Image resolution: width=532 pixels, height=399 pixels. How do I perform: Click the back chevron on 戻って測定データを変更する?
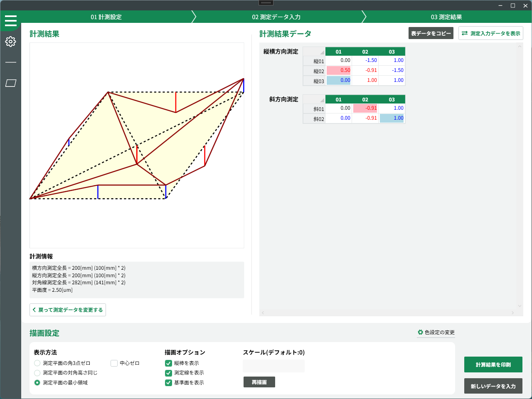tap(34, 310)
